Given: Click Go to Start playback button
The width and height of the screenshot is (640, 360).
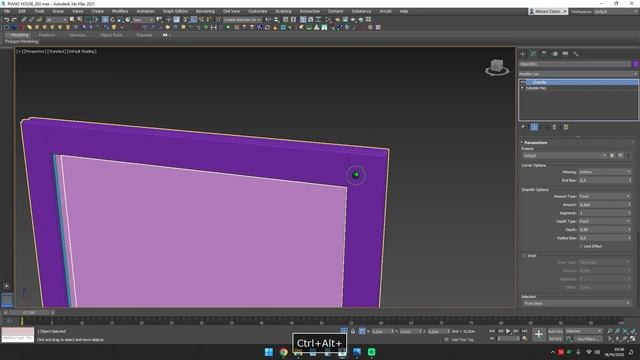Looking at the screenshot, I should [x=492, y=331].
